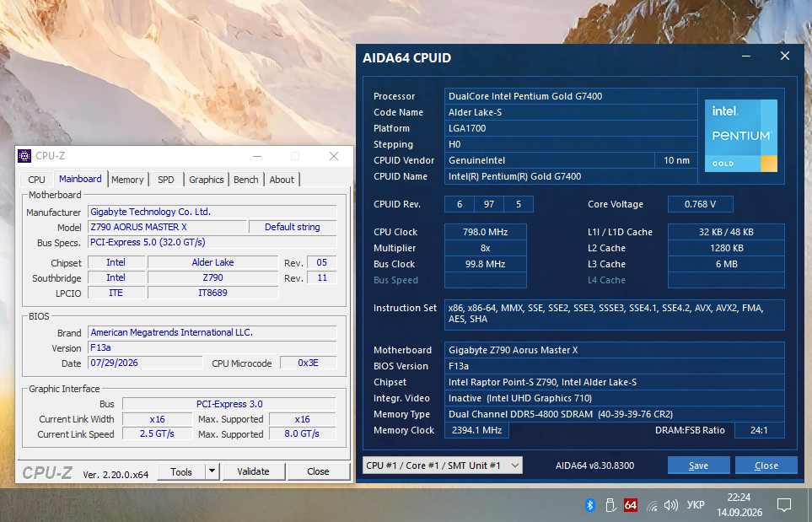The image size is (812, 522).
Task: Open the notification center icon
Action: 784,505
